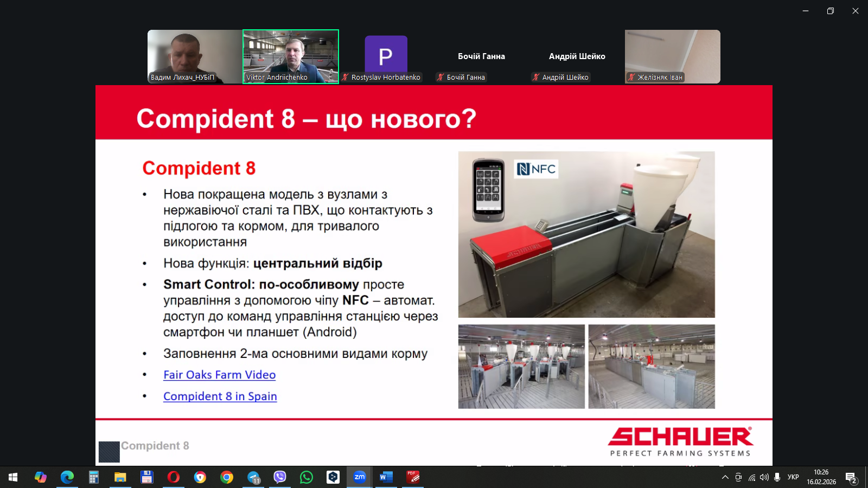Click the feeding station main photo
Screen dimensions: 868x488
pos(586,234)
